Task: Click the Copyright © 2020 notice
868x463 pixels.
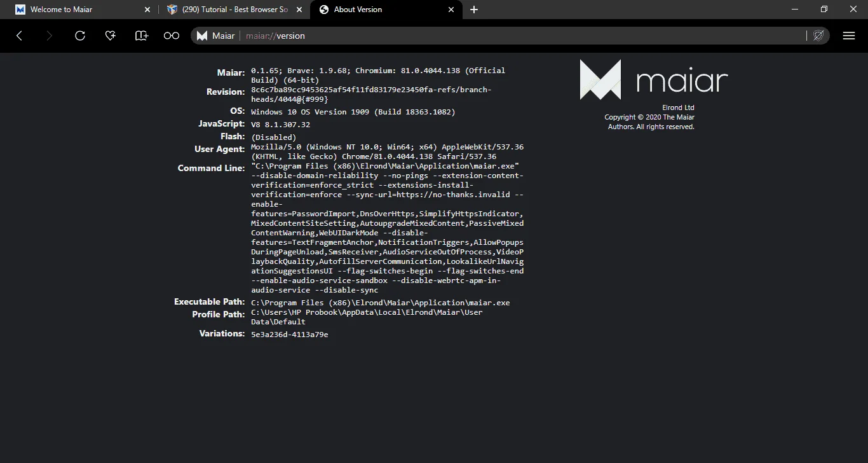Action: 649,122
